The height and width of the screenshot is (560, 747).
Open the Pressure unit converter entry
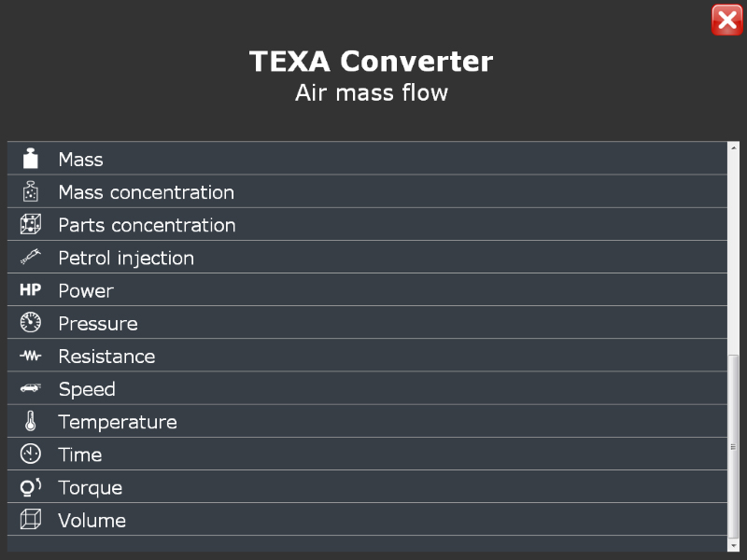pyautogui.click(x=367, y=322)
